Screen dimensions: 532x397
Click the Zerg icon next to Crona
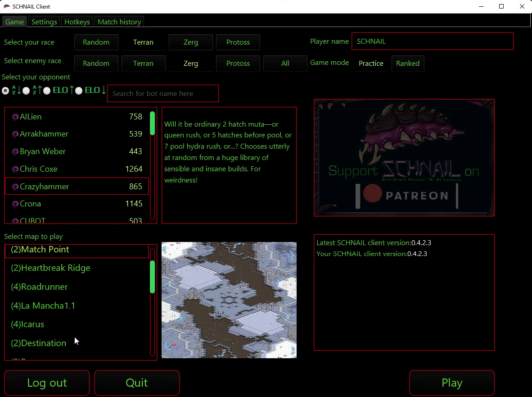(15, 204)
